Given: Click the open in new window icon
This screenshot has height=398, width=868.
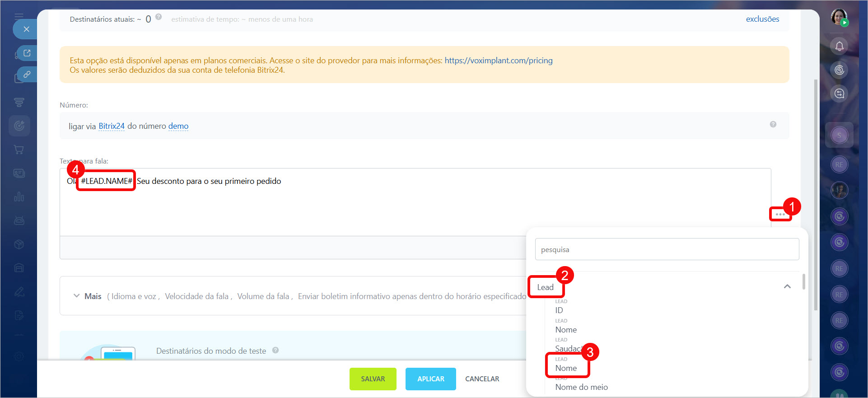Looking at the screenshot, I should [x=27, y=53].
